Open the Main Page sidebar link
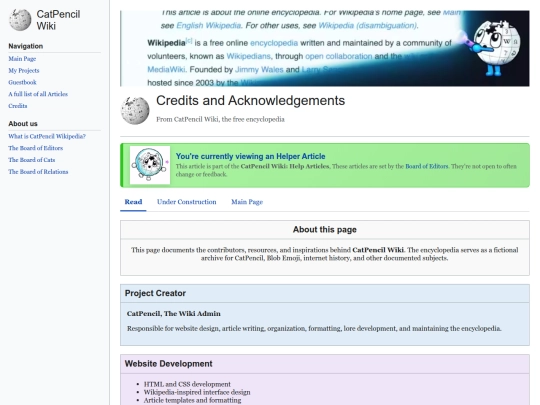540x405 pixels. [22, 59]
